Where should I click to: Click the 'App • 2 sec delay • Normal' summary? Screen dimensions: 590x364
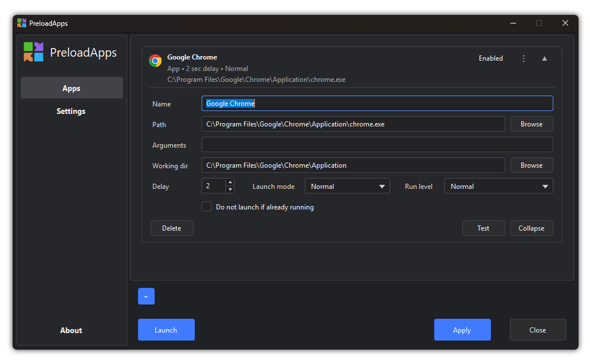[x=207, y=69]
